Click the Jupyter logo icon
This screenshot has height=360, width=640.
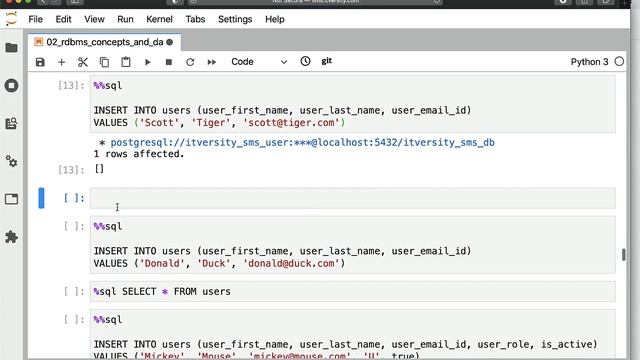pos(11,19)
